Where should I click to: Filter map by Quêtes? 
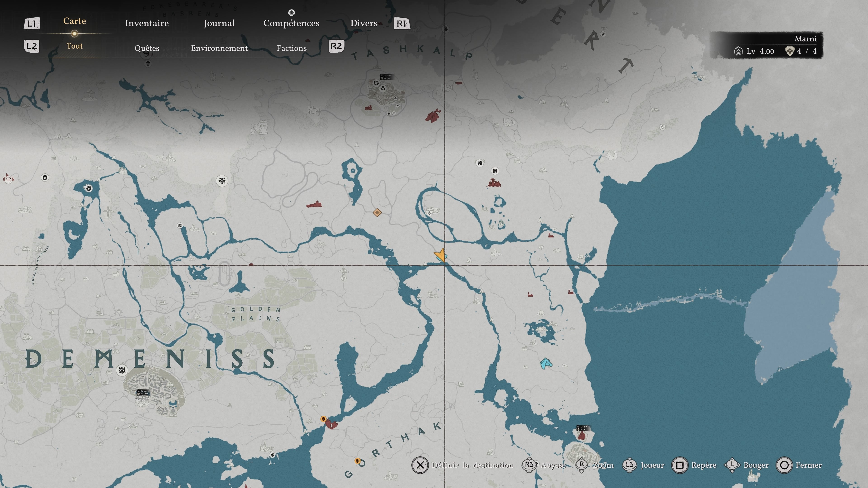[x=147, y=48]
